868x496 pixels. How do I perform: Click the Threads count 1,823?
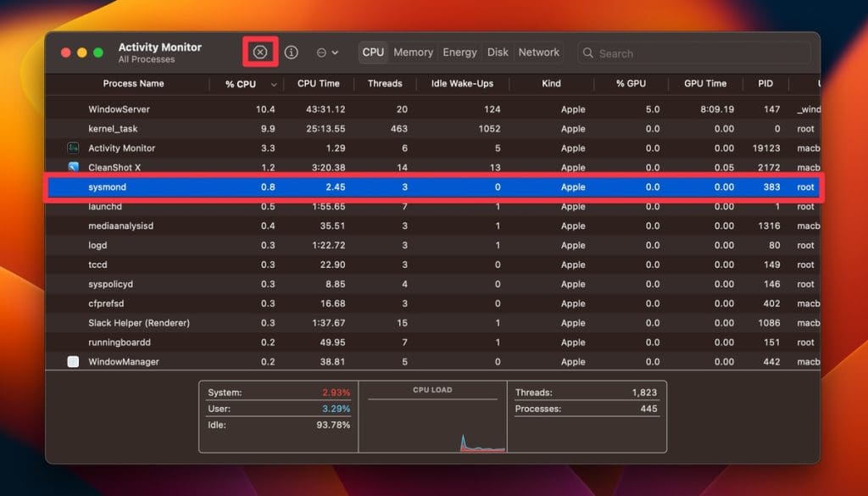pos(644,393)
